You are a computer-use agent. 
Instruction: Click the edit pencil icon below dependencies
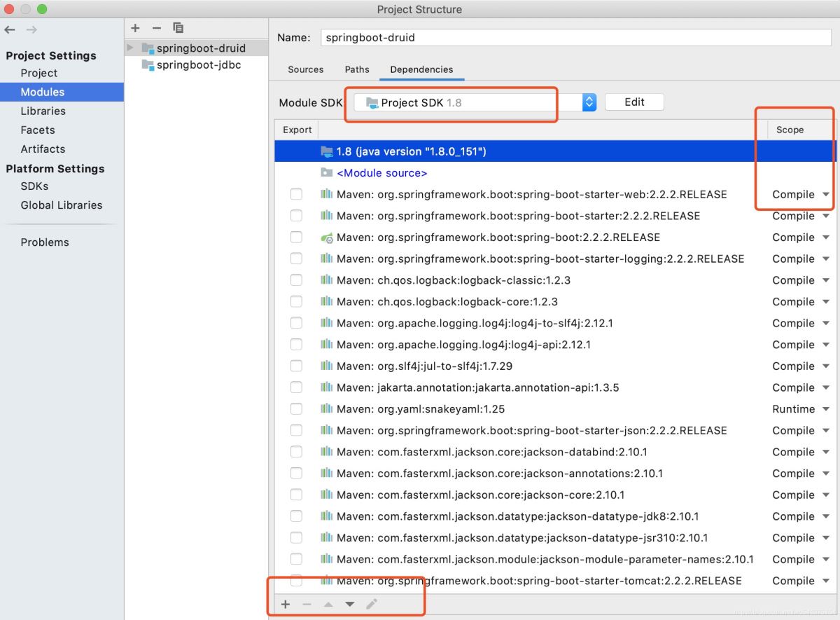click(x=372, y=604)
